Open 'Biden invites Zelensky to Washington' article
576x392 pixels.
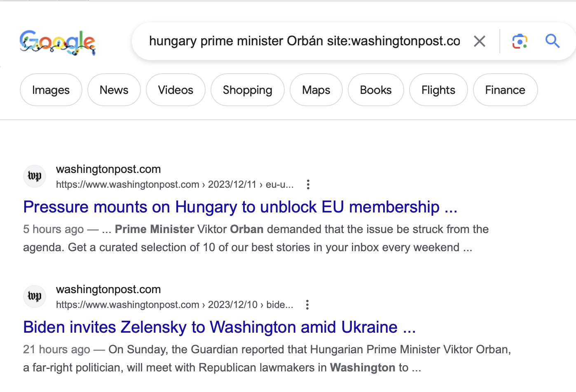tap(219, 327)
